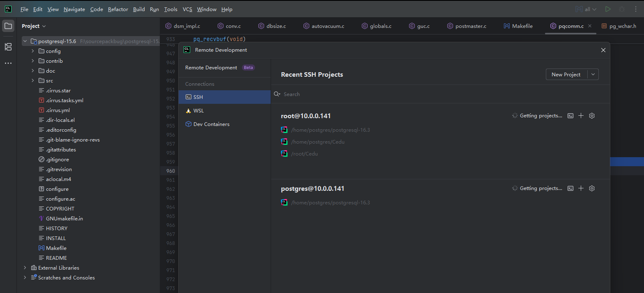The image size is (644, 293).
Task: Click plus icon for root@10.0.0.141
Action: point(581,116)
